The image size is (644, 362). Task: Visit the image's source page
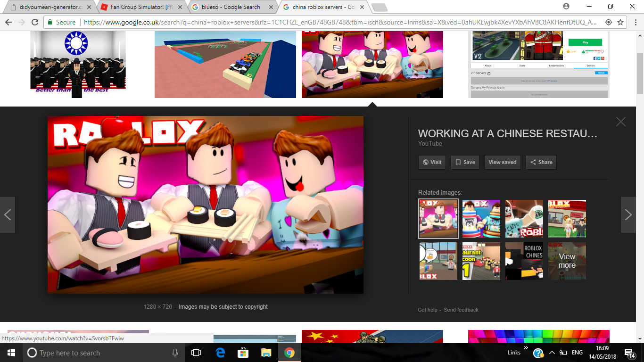[x=432, y=162]
